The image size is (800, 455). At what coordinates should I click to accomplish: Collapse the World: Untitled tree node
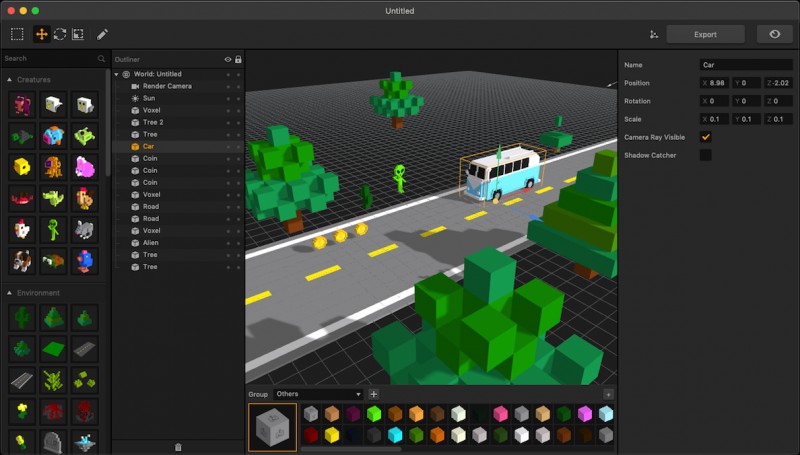[117, 74]
